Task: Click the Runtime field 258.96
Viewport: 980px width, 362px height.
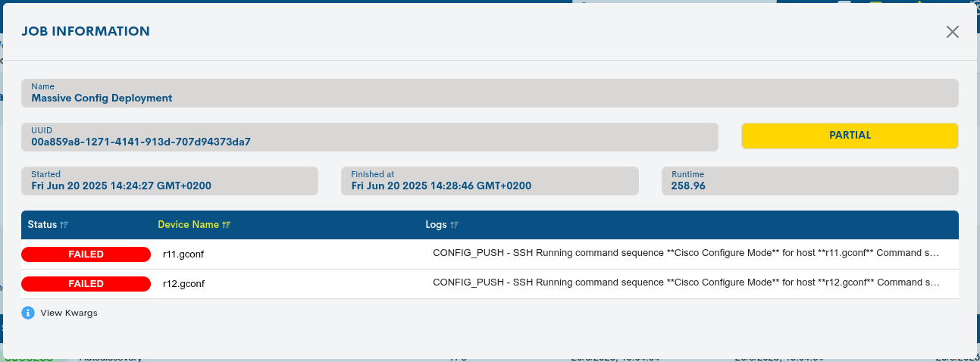Action: pyautogui.click(x=810, y=181)
